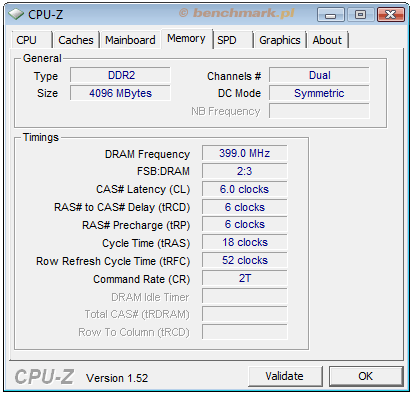Click the 399.0 MHz DRAM Frequency value
The image size is (412, 396).
[245, 153]
